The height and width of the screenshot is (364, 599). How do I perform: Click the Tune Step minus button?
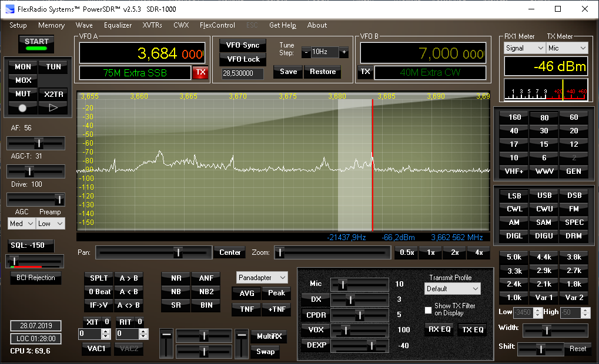306,52
